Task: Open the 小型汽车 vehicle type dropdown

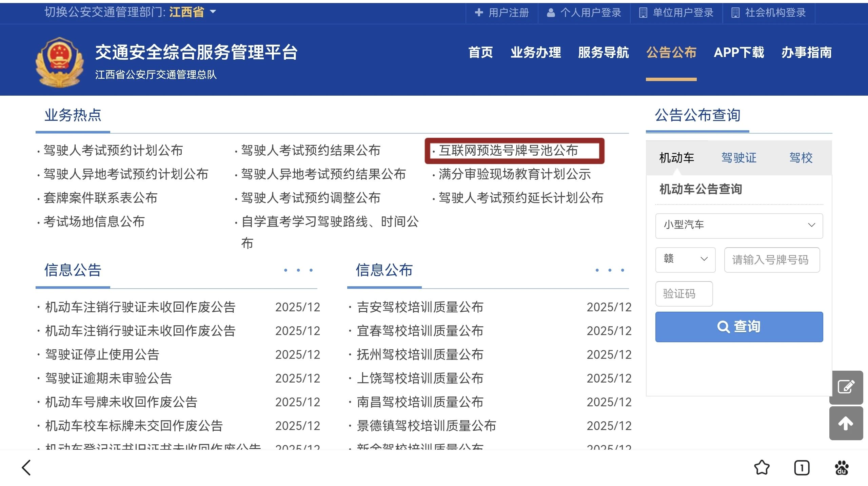Action: (739, 225)
